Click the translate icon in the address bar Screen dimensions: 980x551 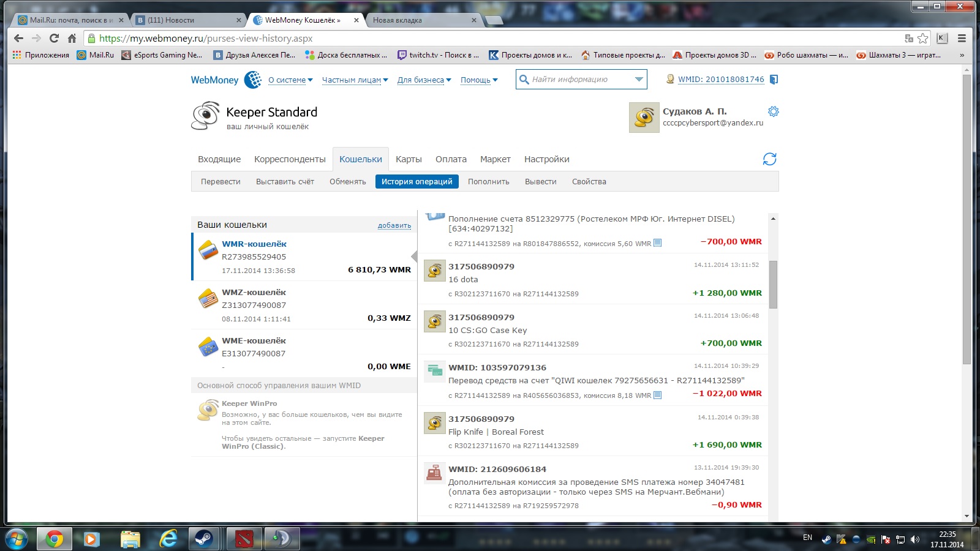(909, 38)
